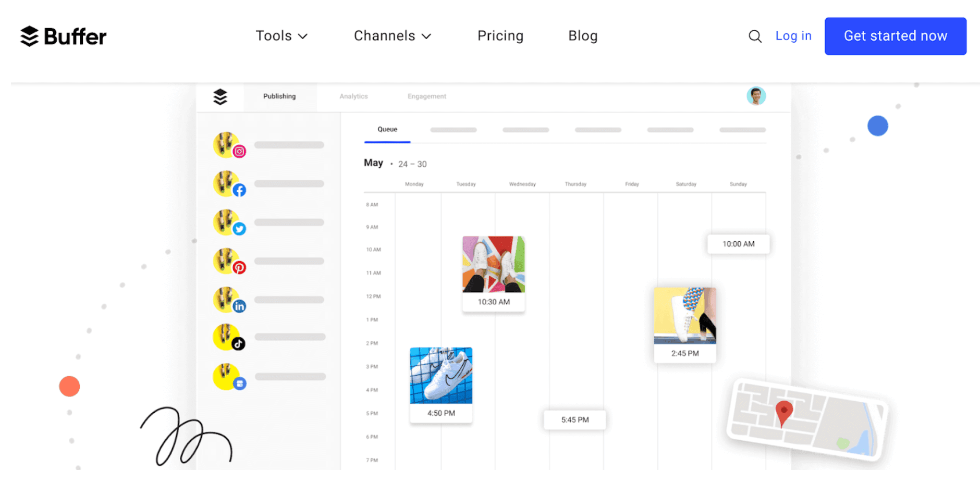Image resolution: width=980 pixels, height=495 pixels.
Task: Open the Channels dropdown menu
Action: [392, 36]
